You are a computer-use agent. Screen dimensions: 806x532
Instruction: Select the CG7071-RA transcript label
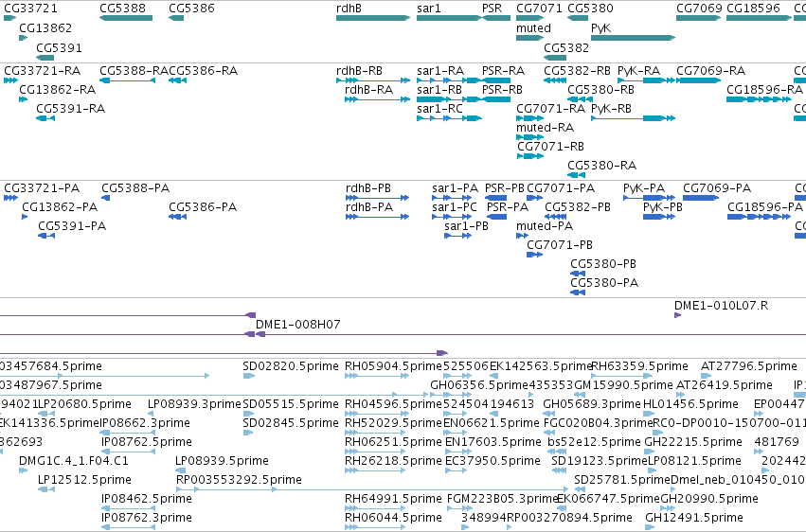(x=550, y=108)
